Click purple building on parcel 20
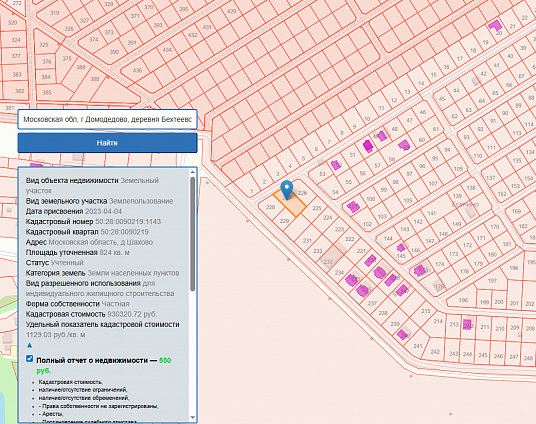 point(495,26)
